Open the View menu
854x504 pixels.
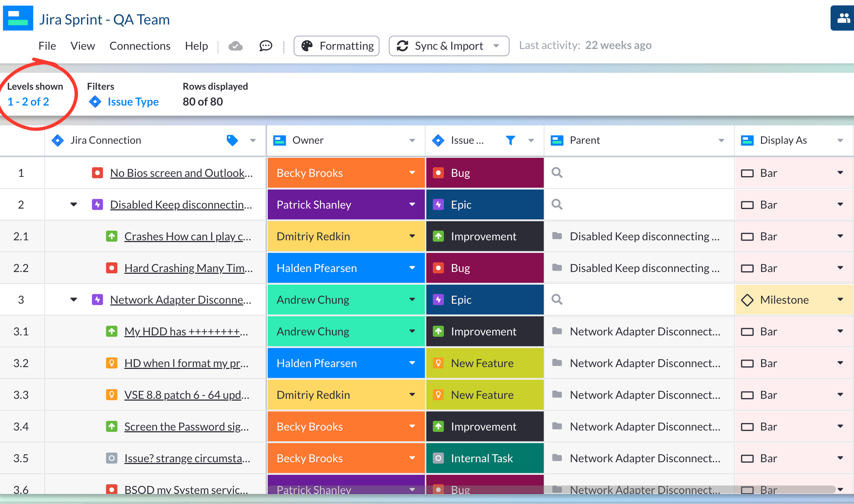click(x=83, y=46)
